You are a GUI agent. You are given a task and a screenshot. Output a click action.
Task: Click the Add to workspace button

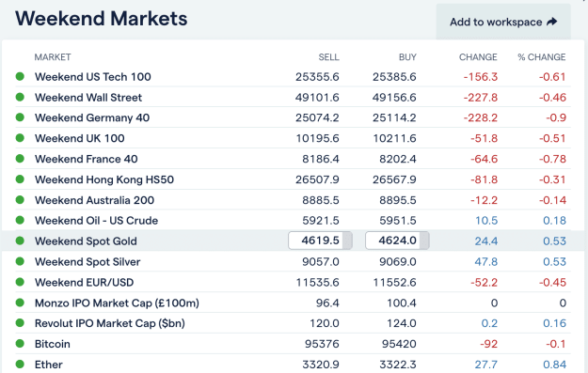(503, 23)
